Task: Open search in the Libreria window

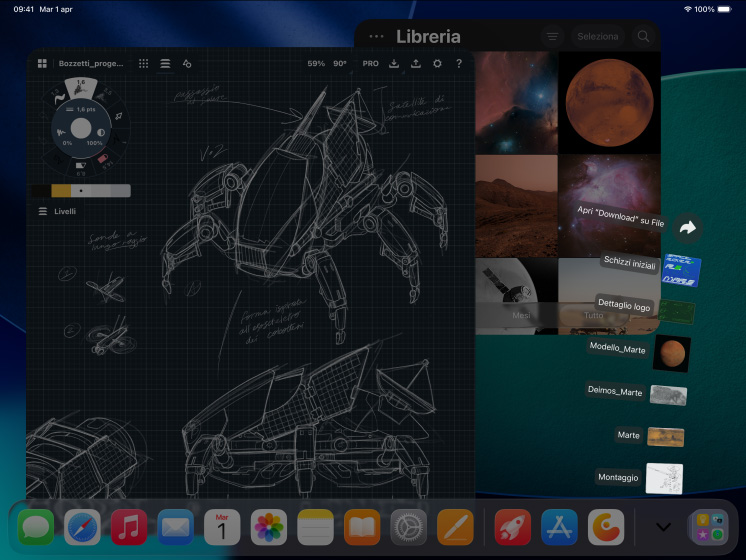Action: (x=643, y=36)
